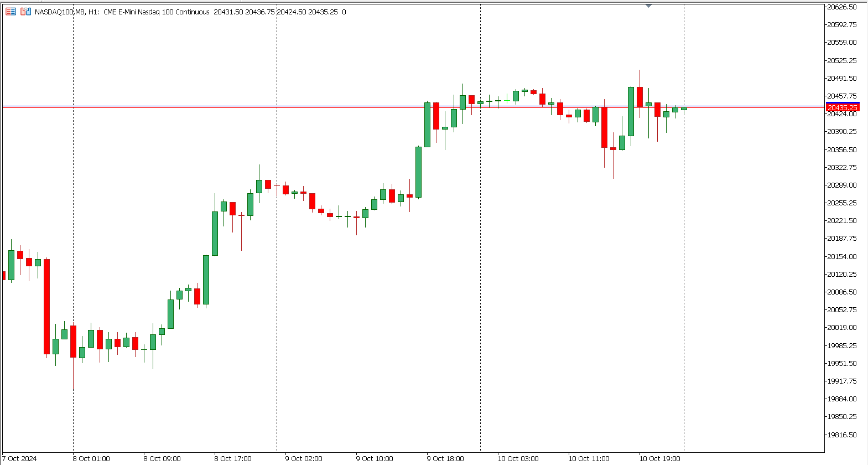868x465 pixels.
Task: Click the 20626.50 price scale label
Action: click(841, 7)
